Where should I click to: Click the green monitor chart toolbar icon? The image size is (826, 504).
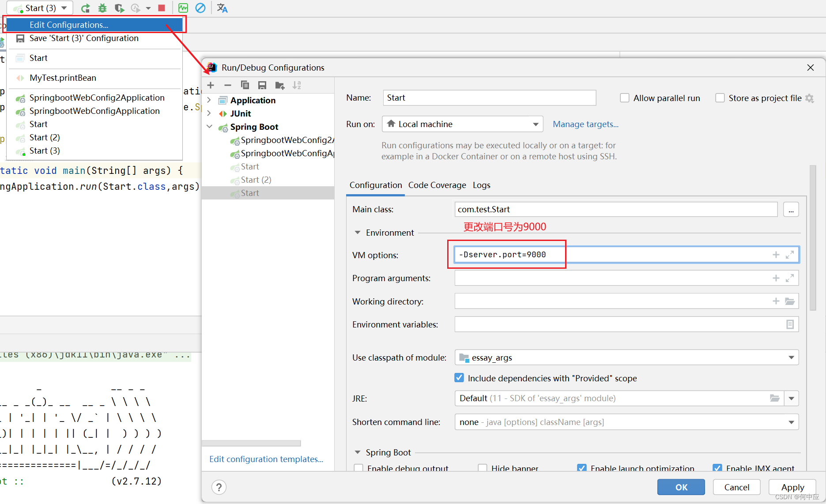183,8
